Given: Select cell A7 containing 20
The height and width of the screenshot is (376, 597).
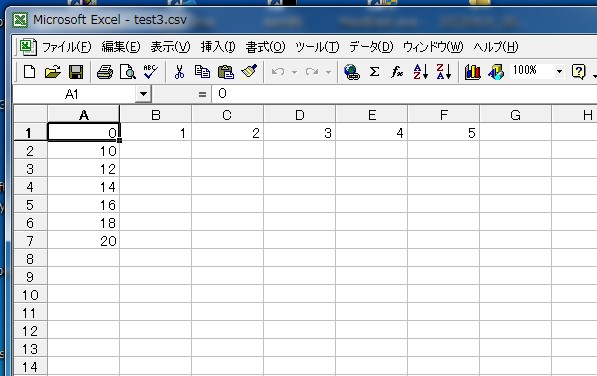Looking at the screenshot, I should pos(83,241).
